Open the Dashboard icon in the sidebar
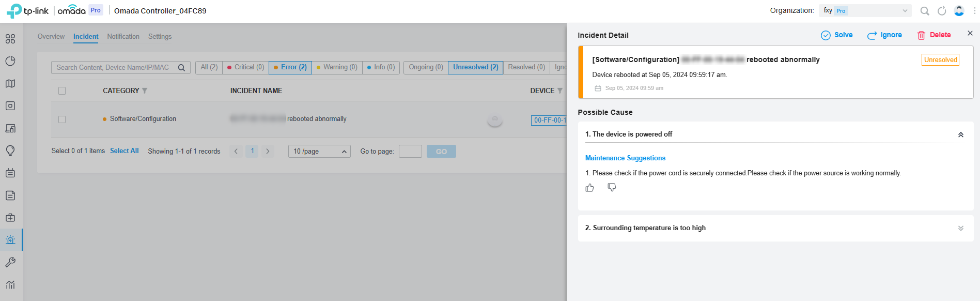Viewport: 980px width, 301px height. (x=10, y=39)
